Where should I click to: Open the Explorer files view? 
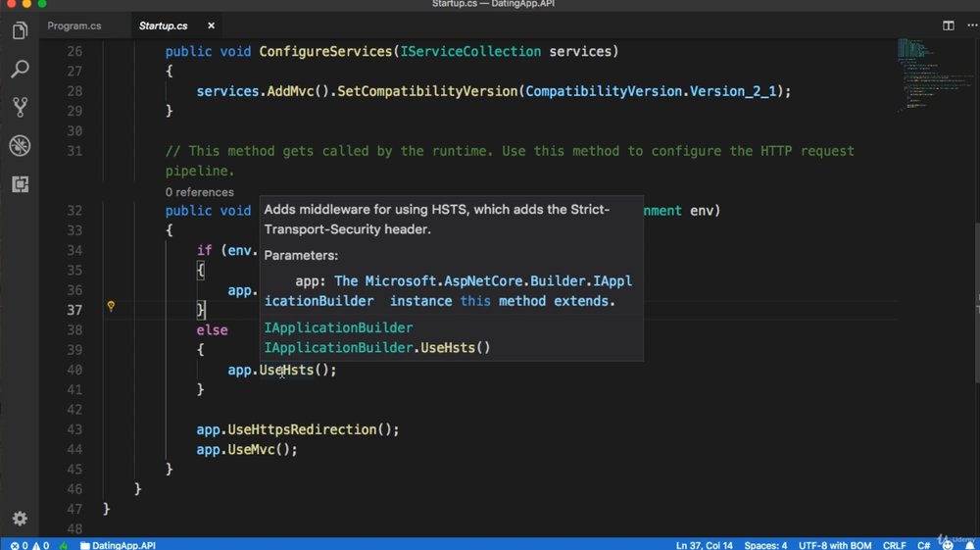tap(20, 30)
